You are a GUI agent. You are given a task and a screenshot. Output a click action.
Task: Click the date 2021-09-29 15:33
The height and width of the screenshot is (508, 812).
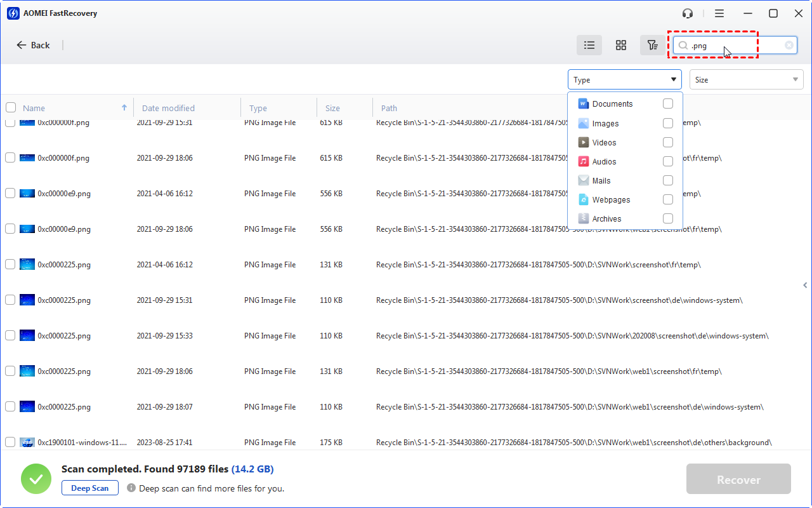click(x=164, y=336)
